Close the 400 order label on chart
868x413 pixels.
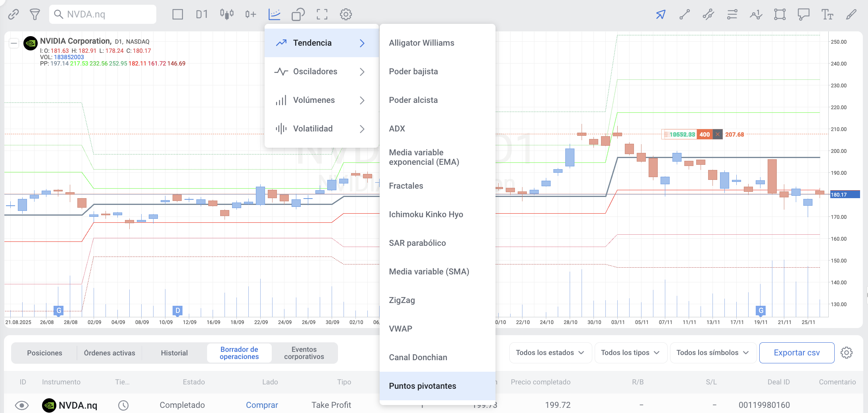pyautogui.click(x=717, y=135)
